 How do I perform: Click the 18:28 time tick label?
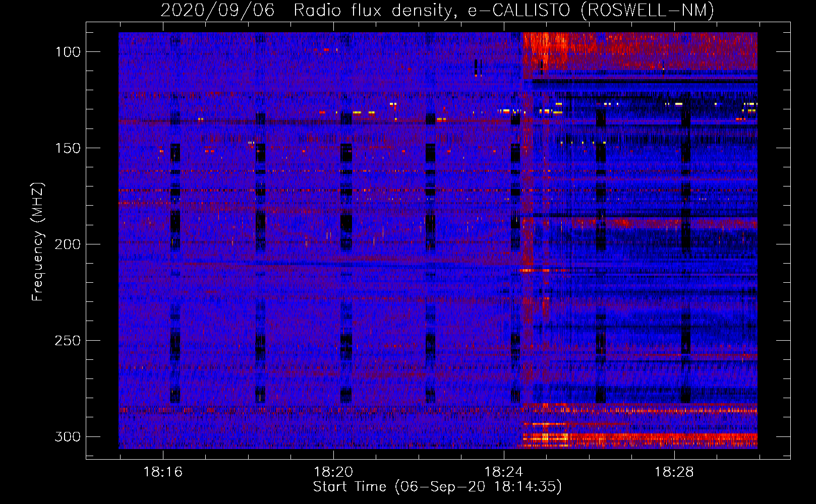click(x=674, y=472)
